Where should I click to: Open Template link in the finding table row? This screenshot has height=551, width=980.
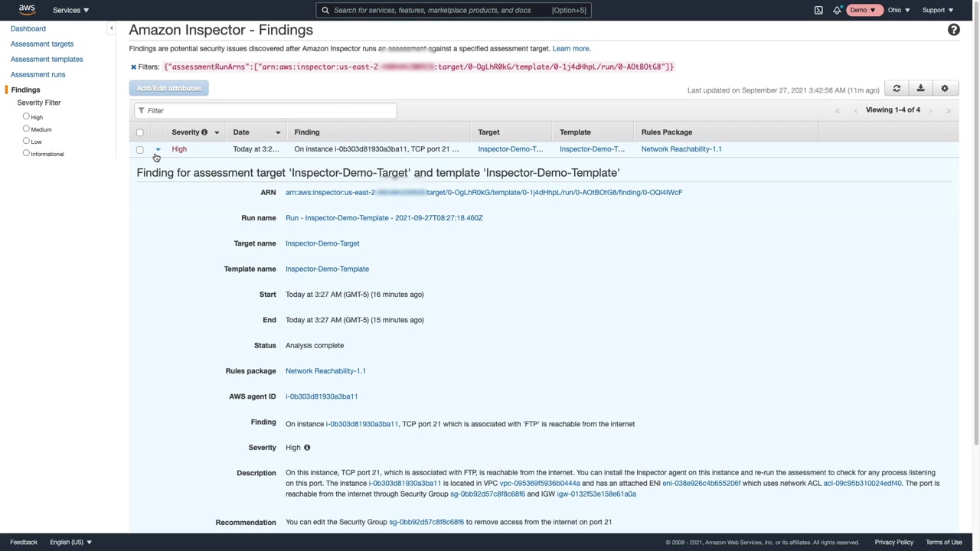[x=592, y=149]
